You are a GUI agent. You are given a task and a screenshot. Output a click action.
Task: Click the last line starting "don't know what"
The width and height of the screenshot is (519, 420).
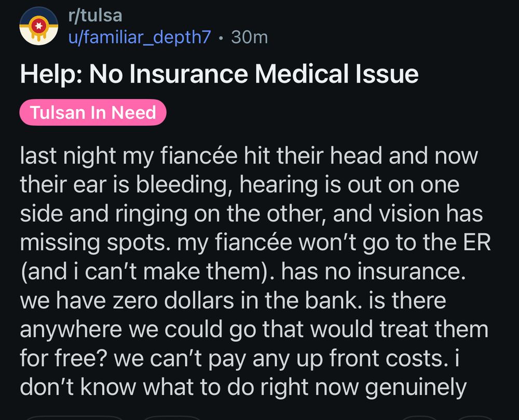243,387
